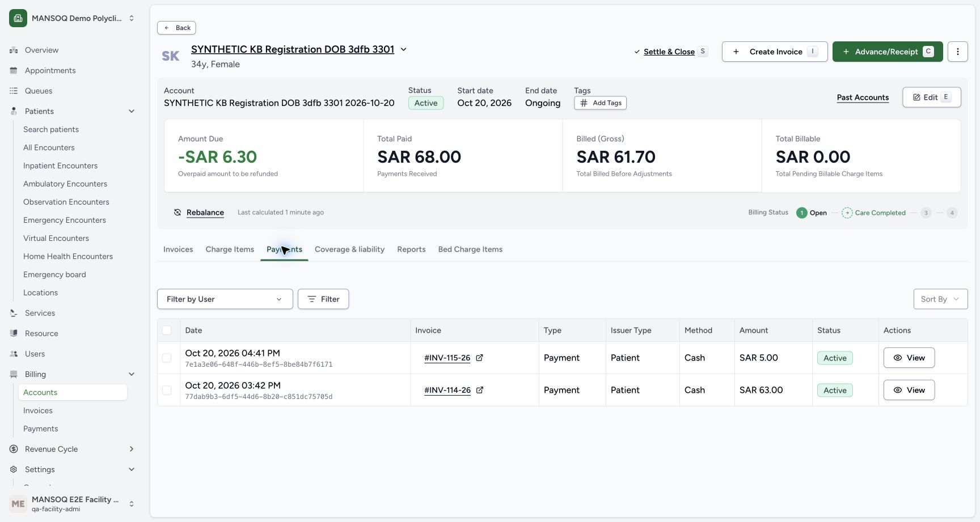This screenshot has height=522, width=980.
Task: Click the Edit account button
Action: coord(931,97)
